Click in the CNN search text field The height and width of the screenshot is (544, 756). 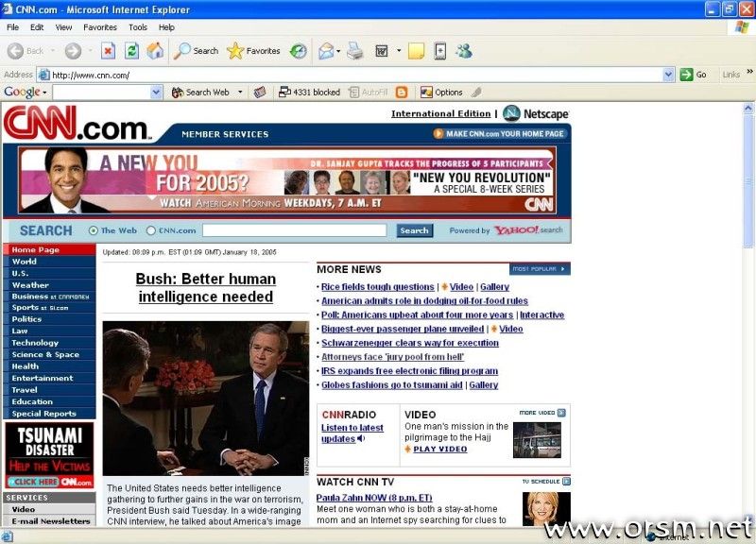[294, 230]
